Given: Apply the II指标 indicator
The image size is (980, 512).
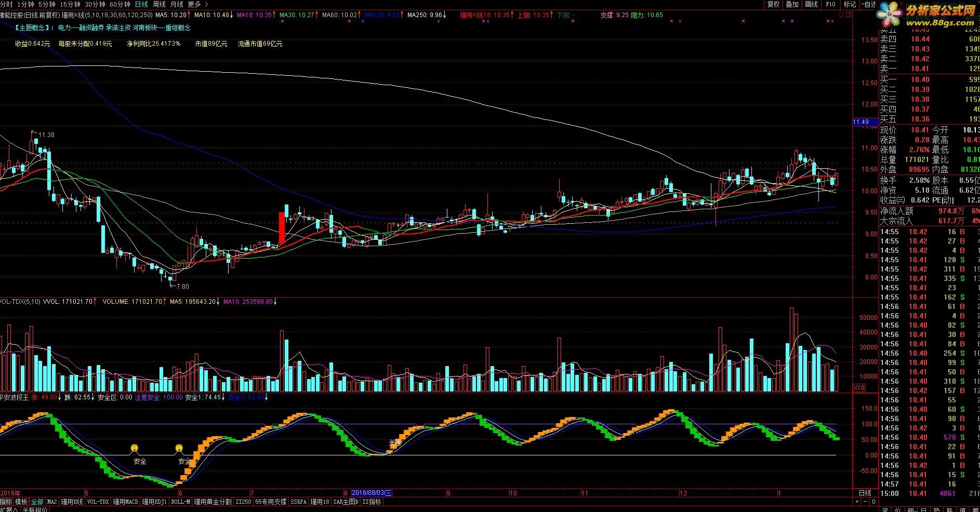Looking at the screenshot, I should click(x=372, y=502).
